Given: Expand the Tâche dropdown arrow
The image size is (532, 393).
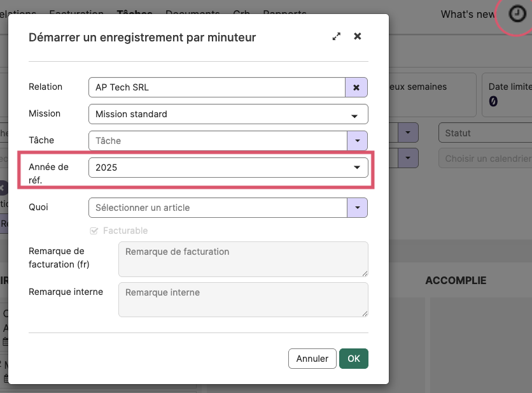Looking at the screenshot, I should (x=357, y=141).
